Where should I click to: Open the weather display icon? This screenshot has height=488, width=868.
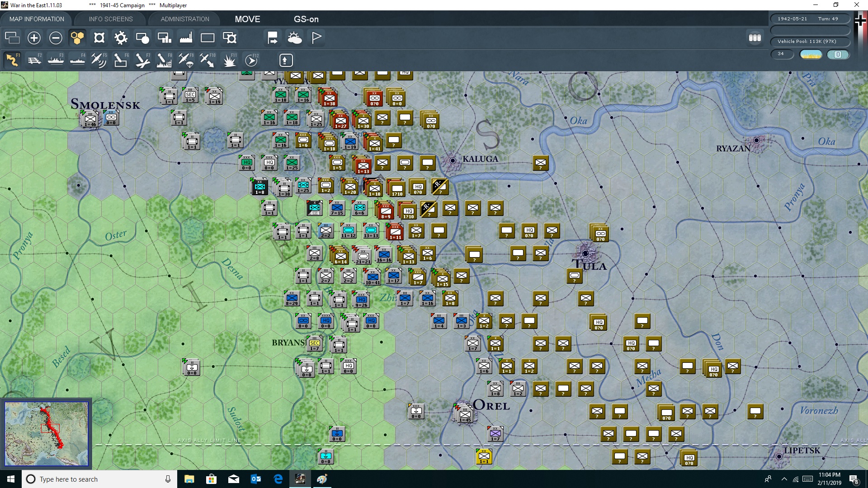(x=294, y=38)
